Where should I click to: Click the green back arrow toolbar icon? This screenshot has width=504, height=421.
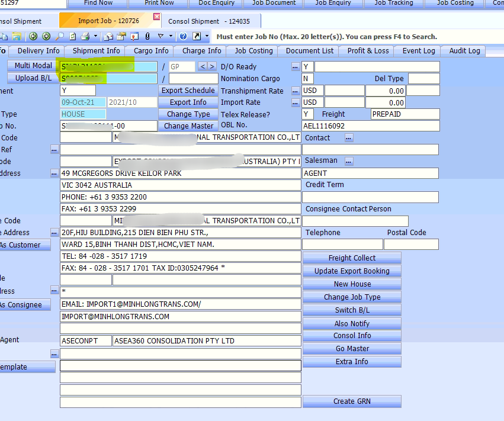pyautogui.click(x=33, y=37)
